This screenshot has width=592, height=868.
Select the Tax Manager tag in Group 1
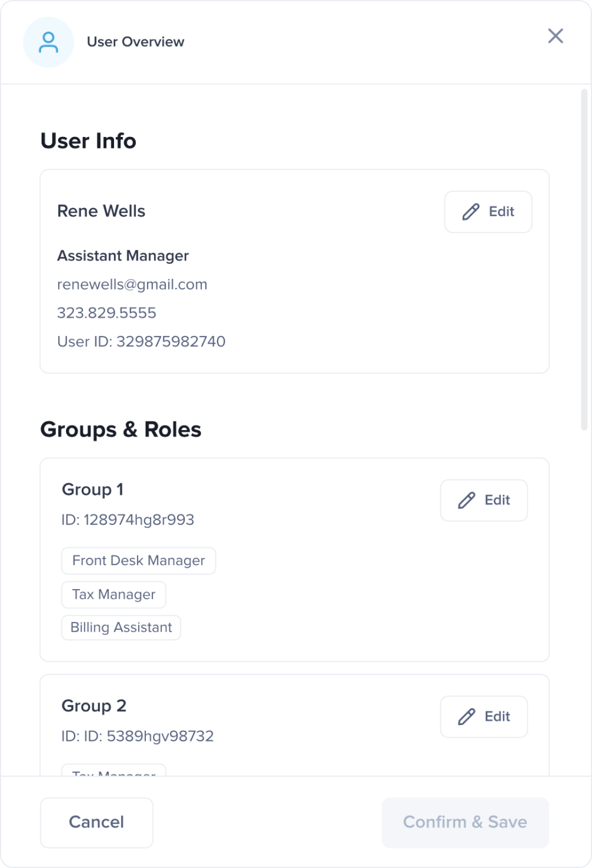pos(113,595)
